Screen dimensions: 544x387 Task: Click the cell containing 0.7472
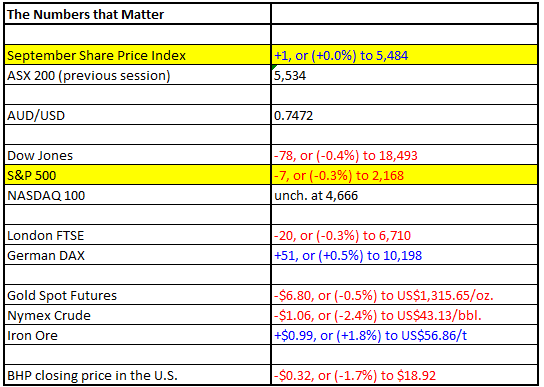pos(404,115)
